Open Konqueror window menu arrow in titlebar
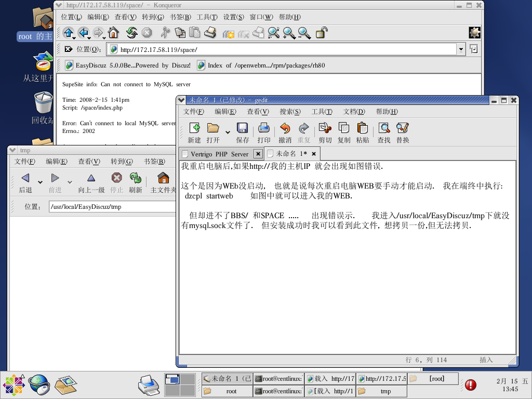The height and width of the screenshot is (399, 532). click(x=58, y=5)
